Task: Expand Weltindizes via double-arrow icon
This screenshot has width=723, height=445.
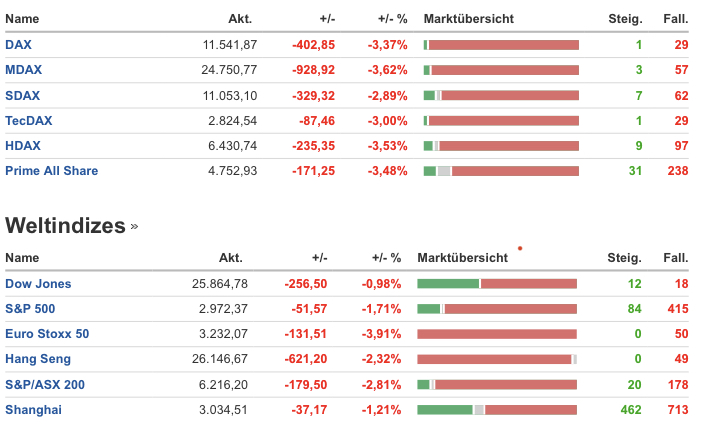Action: (134, 226)
